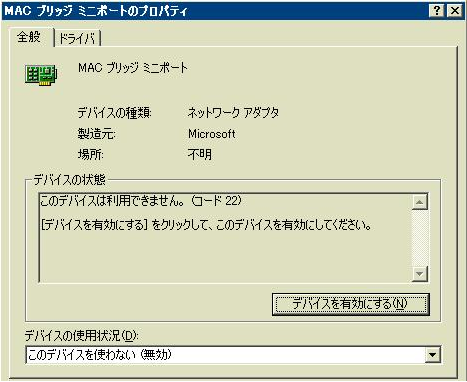Click the dialog title bar text
467x382 pixels.
[96, 11]
